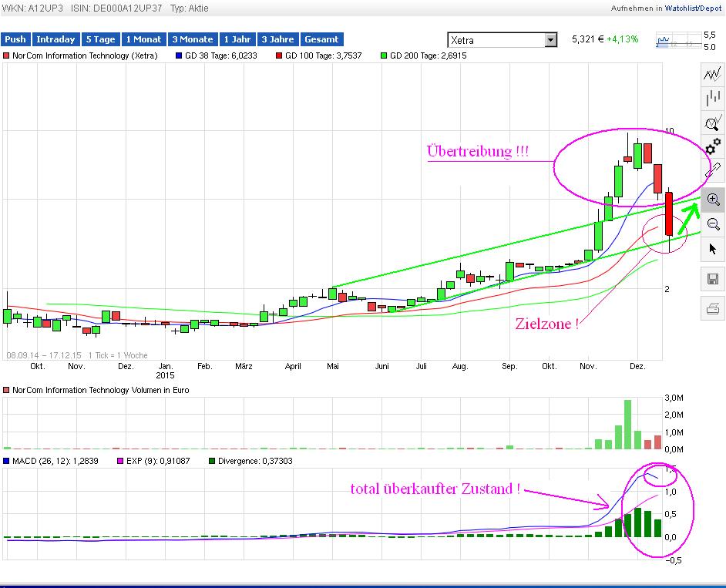Switch to Gesamt timeframe
726x588 pixels.
coord(321,39)
